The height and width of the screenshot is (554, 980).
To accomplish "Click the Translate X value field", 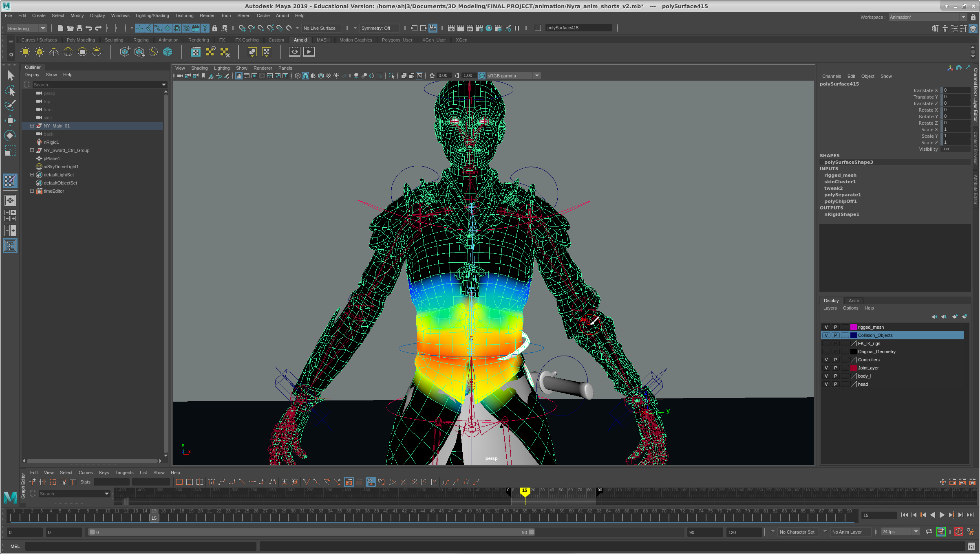I will pos(956,90).
